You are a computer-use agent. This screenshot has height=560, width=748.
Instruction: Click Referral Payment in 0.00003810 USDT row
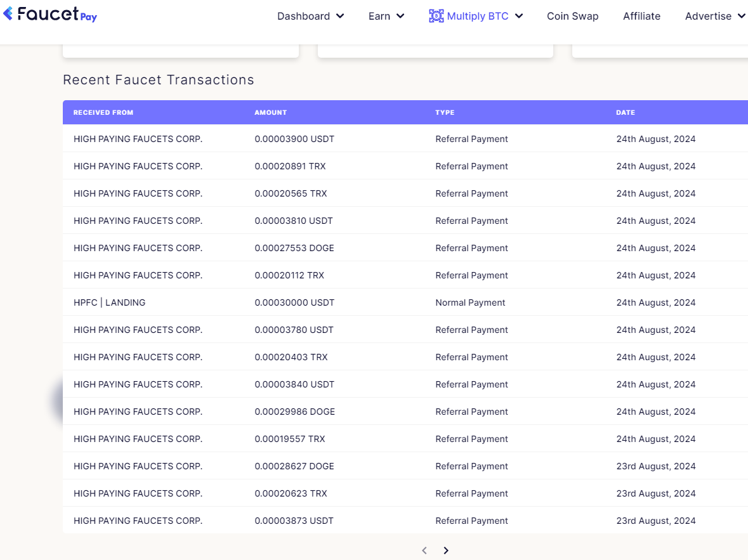(x=471, y=220)
